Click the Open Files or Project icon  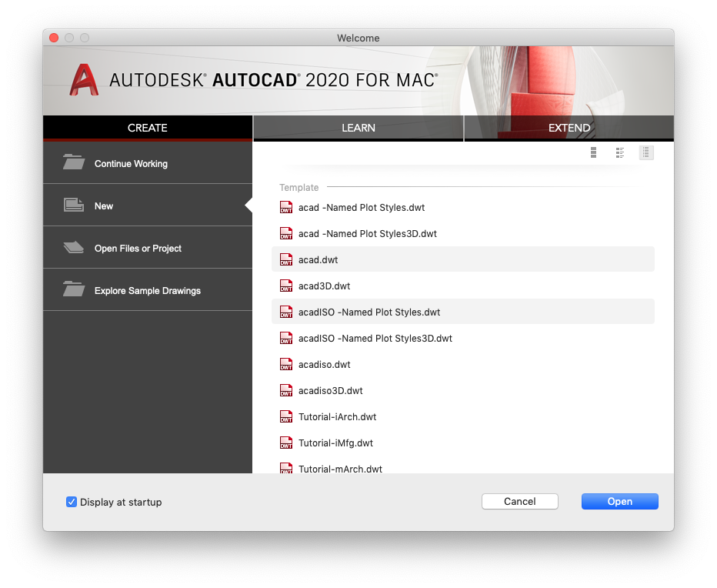tap(73, 247)
